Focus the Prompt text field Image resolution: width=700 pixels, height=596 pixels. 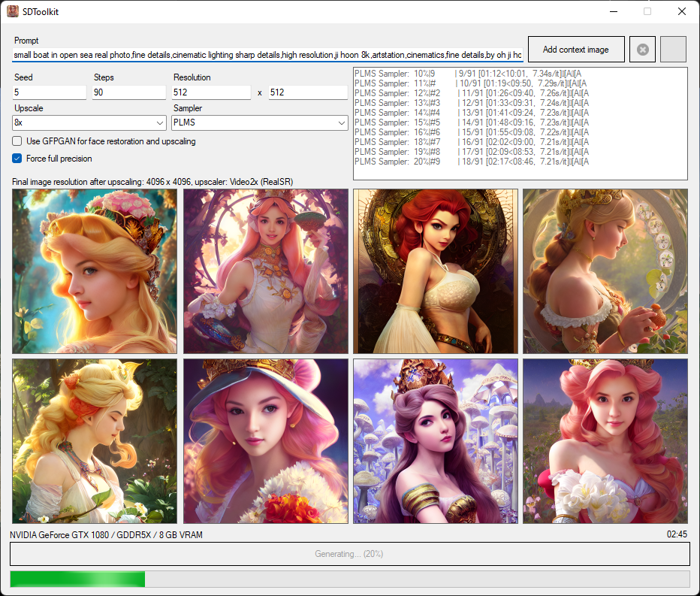(x=268, y=55)
